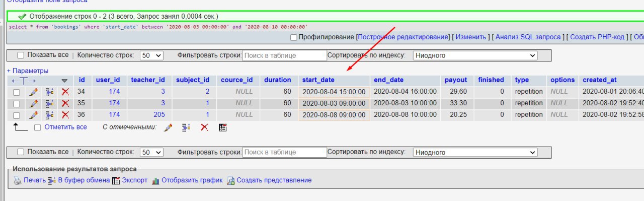This screenshot has width=644, height=201.
Task: Select start_date cell 2020-08-08 09:00:00
Action: coord(334,115)
